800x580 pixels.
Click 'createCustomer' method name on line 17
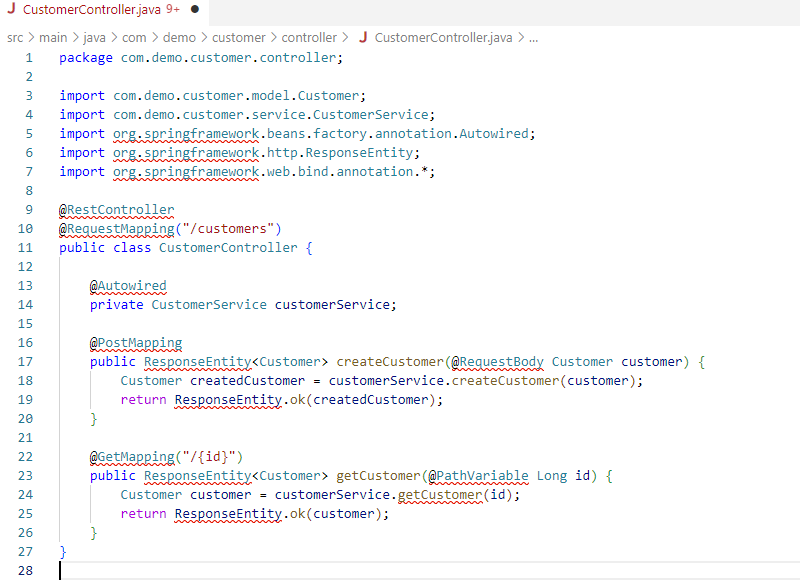(x=390, y=362)
